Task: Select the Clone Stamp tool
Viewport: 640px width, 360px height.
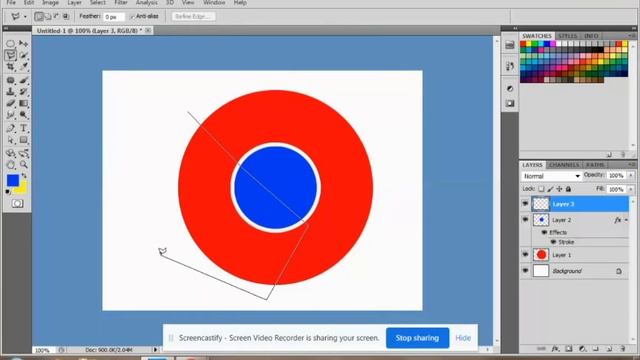Action: tap(11, 92)
